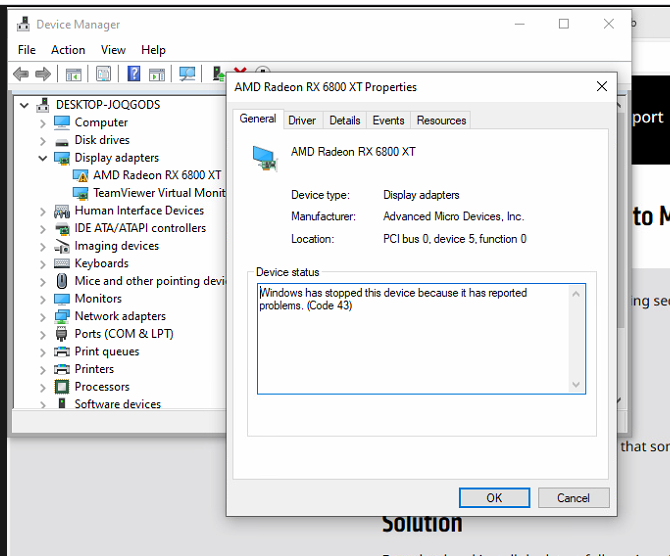Click the mouse icon for pointing devices

(x=62, y=281)
